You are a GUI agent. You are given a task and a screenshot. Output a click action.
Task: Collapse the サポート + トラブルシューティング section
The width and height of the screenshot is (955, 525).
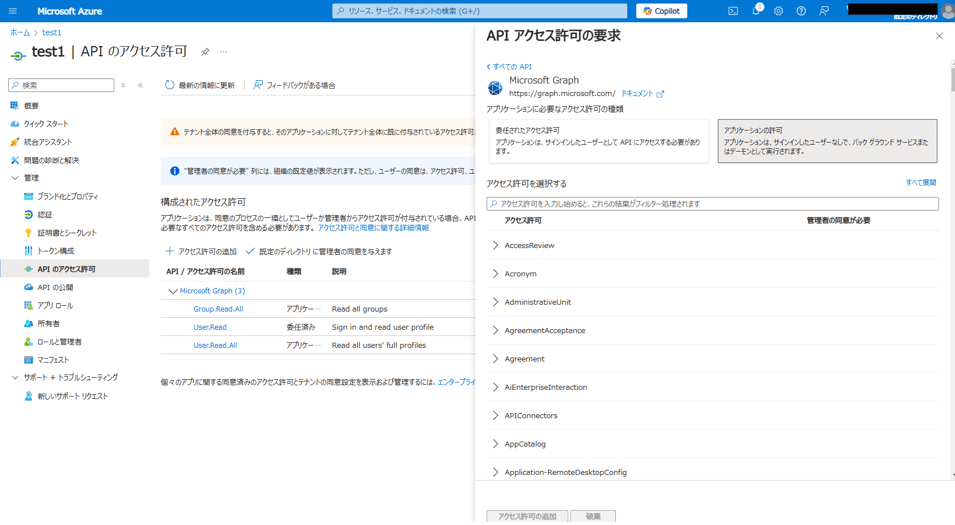pyautogui.click(x=15, y=378)
